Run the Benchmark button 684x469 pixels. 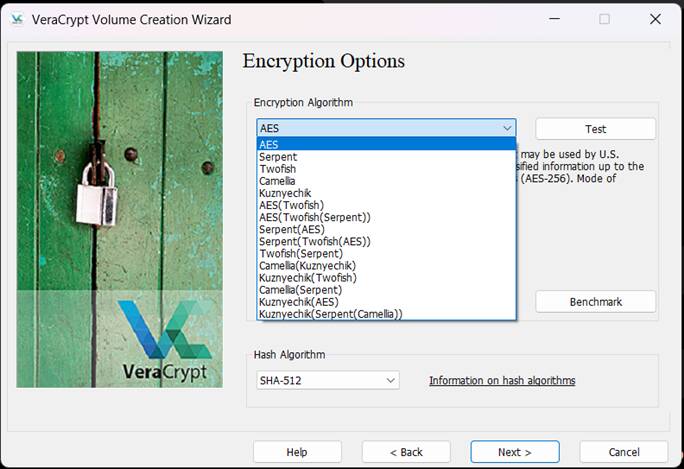click(595, 301)
